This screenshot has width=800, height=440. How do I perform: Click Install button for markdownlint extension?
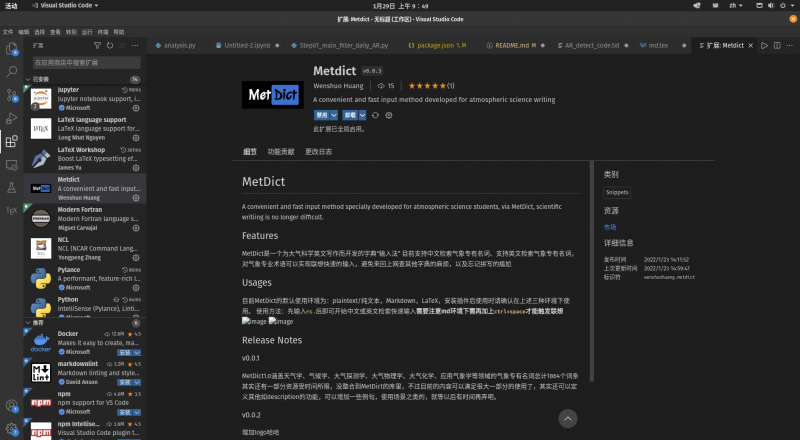tap(125, 381)
